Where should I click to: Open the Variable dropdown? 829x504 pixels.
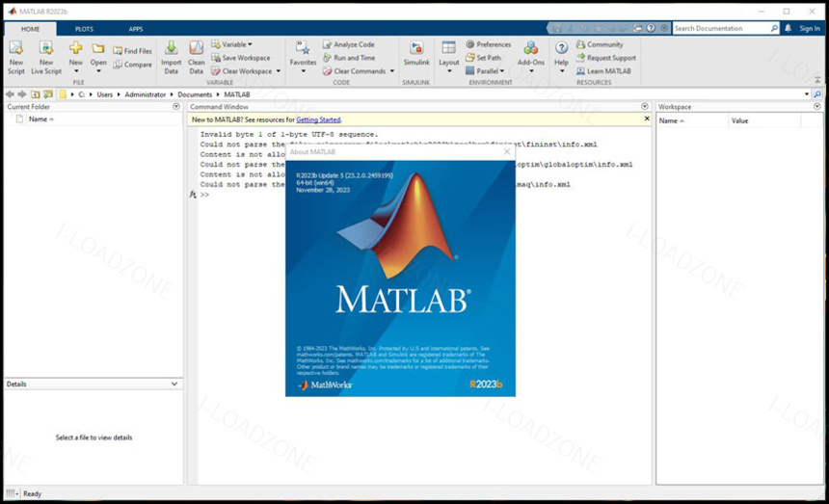[231, 44]
